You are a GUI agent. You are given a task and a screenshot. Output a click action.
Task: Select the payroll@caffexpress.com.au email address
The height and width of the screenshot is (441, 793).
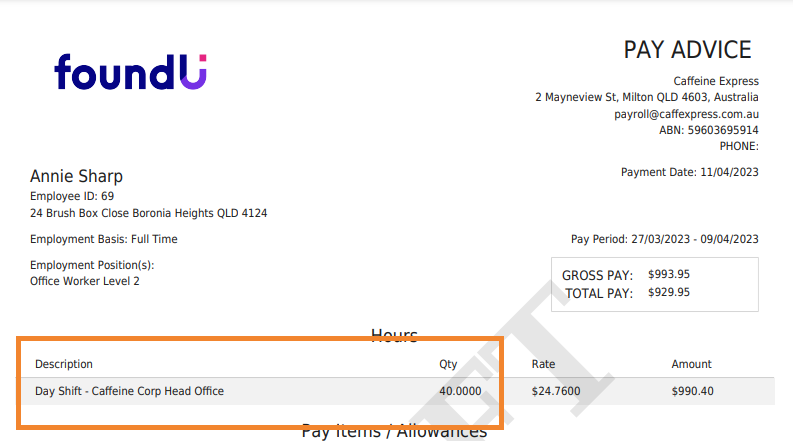point(686,114)
